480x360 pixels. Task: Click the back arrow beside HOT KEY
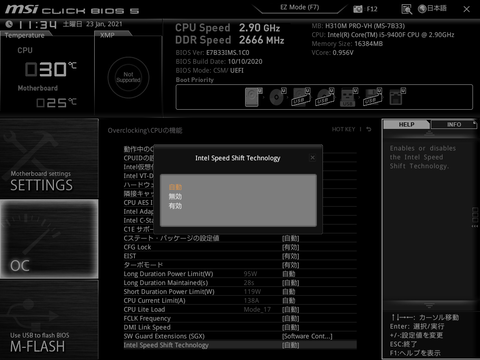369,129
